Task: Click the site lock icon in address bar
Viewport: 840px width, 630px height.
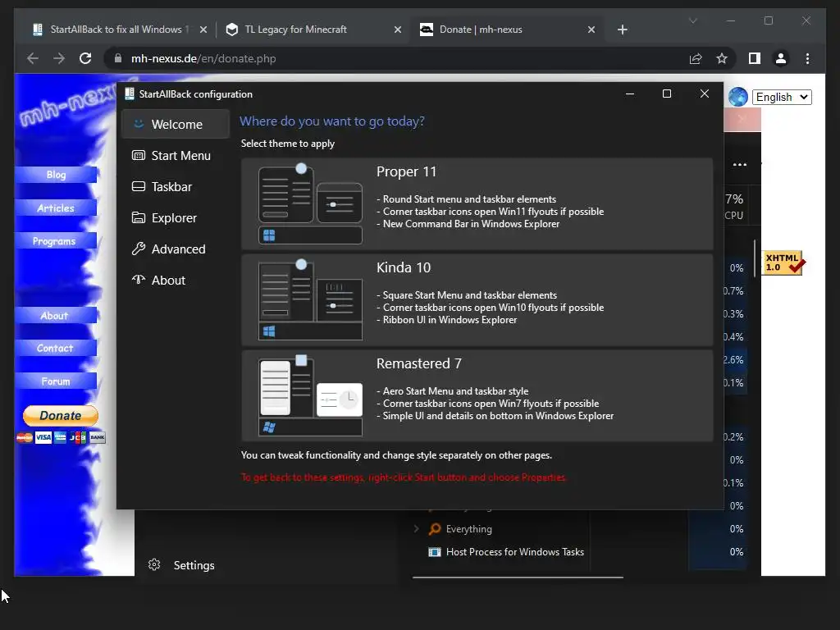Action: coord(118,58)
